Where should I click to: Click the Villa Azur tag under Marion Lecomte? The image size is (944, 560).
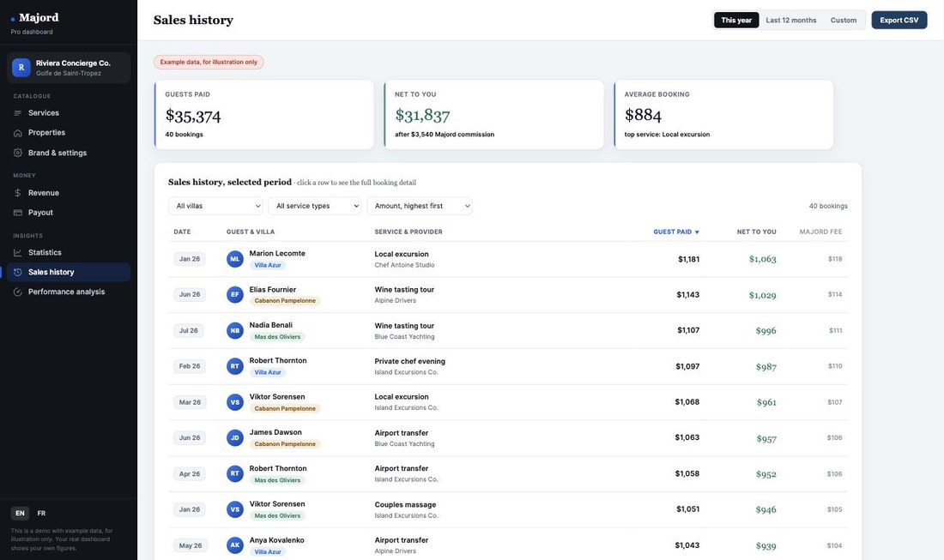point(268,265)
